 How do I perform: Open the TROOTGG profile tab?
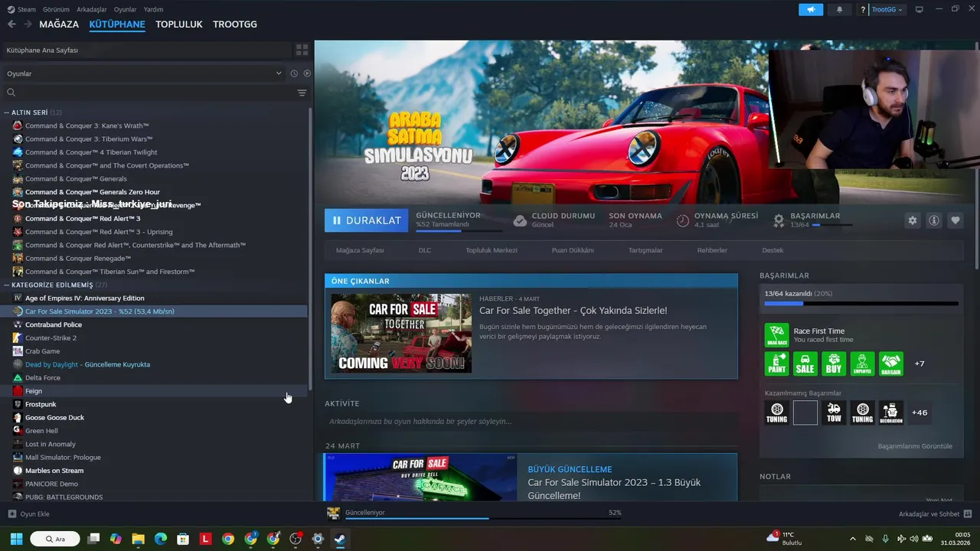pos(235,24)
